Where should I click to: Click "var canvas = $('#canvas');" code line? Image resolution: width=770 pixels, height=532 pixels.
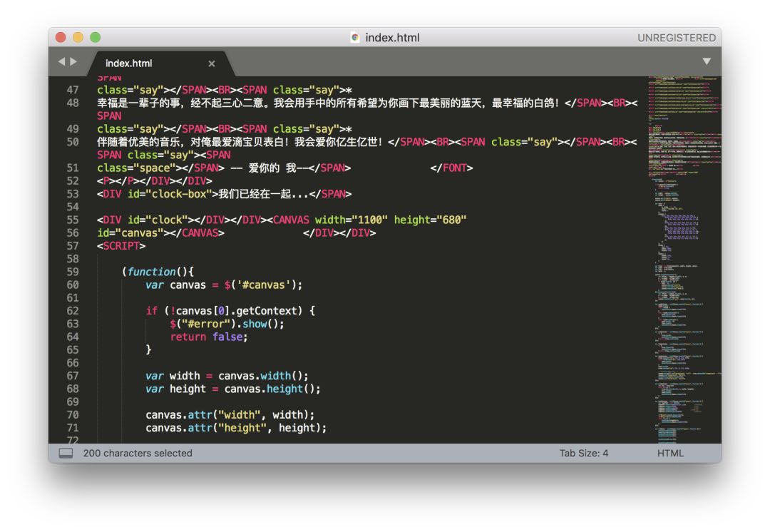coord(224,285)
